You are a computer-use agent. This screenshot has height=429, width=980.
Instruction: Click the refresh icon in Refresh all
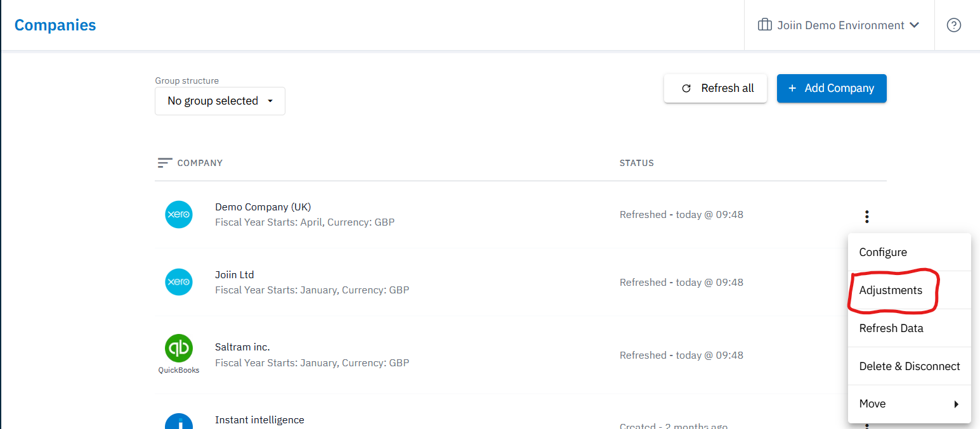686,89
